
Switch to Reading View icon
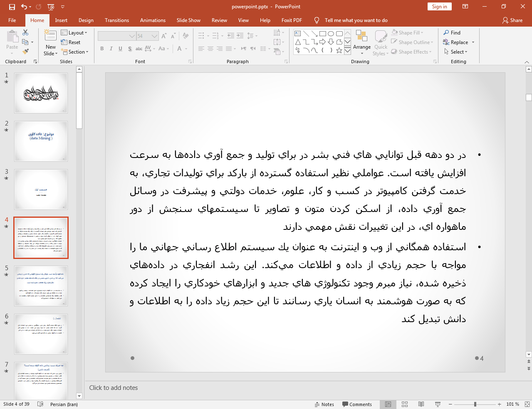421,404
